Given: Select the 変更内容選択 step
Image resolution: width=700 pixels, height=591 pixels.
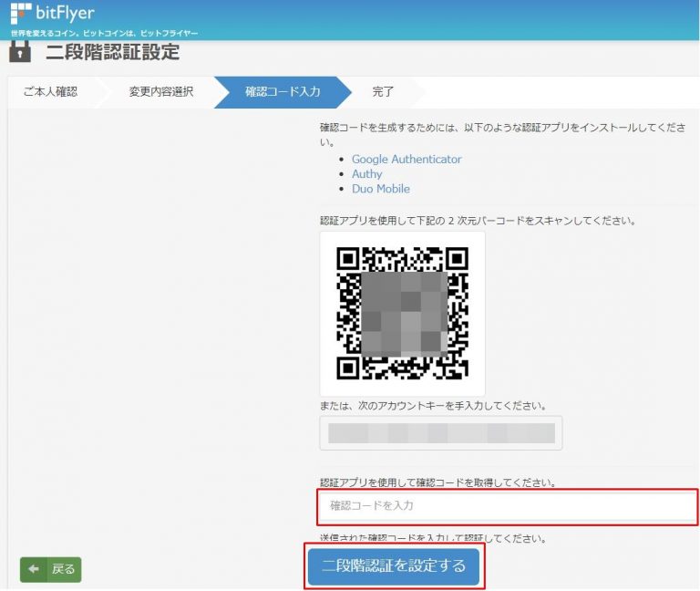Looking at the screenshot, I should [160, 92].
